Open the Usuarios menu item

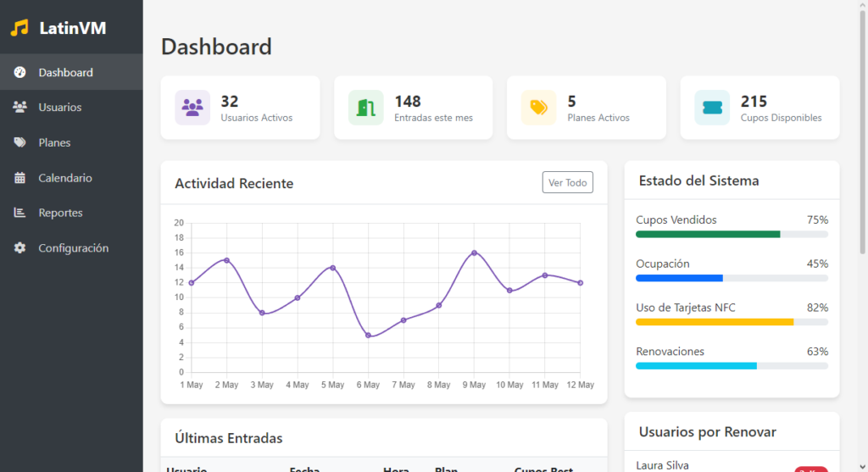pos(59,108)
